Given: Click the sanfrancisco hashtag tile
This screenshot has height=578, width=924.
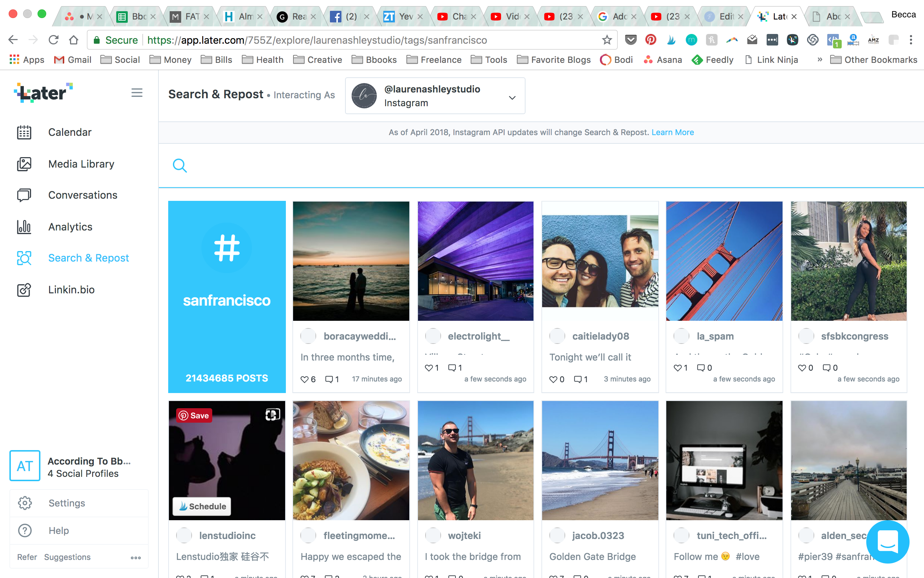Looking at the screenshot, I should (x=227, y=297).
